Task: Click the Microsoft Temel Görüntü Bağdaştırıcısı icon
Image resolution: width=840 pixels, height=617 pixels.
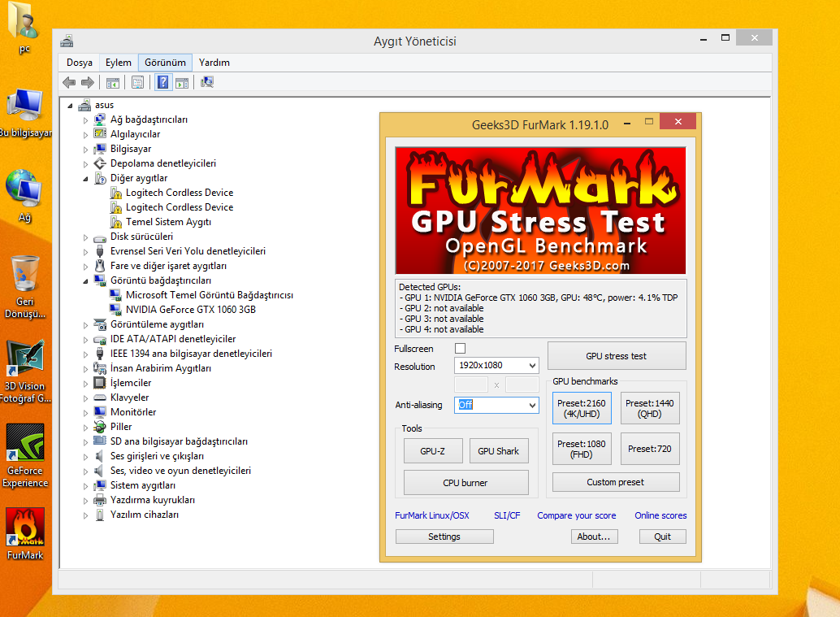Action: pyautogui.click(x=115, y=295)
